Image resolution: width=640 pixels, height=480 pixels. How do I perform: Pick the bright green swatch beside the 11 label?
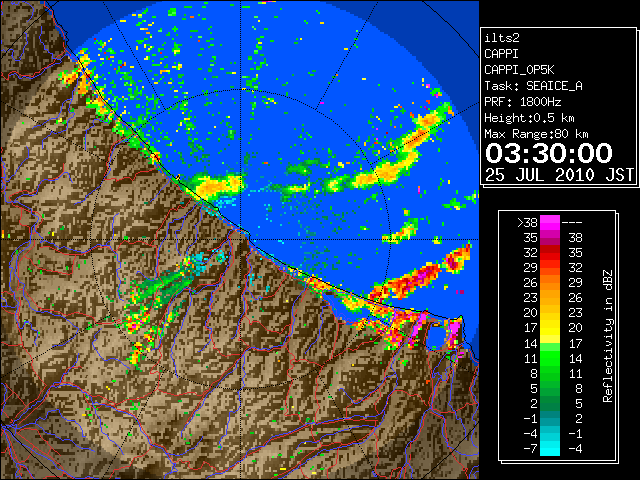point(550,358)
